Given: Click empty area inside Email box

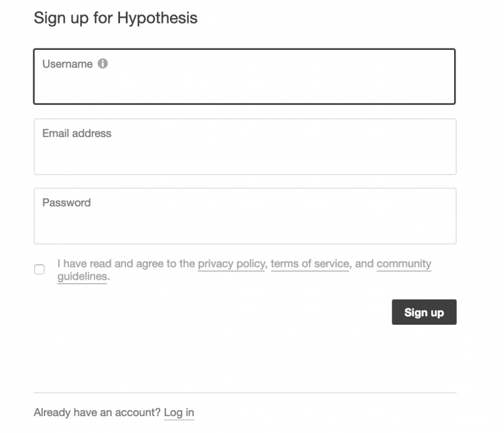Looking at the screenshot, I should click(245, 157).
